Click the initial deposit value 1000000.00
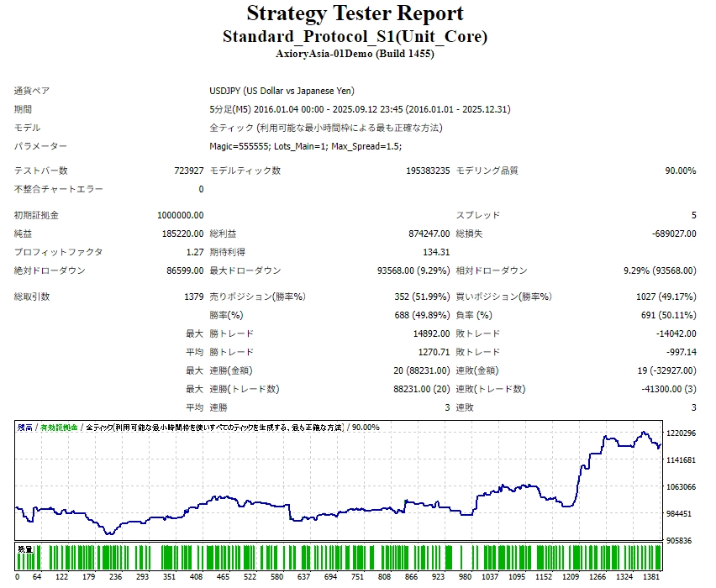The width and height of the screenshot is (716, 588). (180, 216)
